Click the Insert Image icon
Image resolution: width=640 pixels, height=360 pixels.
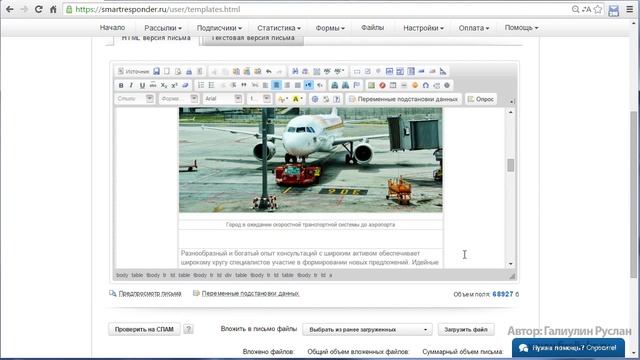(371, 85)
